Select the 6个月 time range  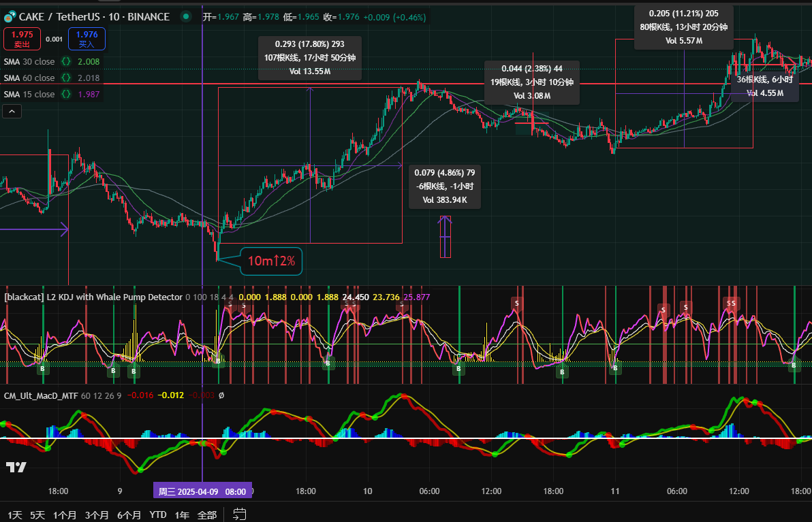tap(129, 515)
